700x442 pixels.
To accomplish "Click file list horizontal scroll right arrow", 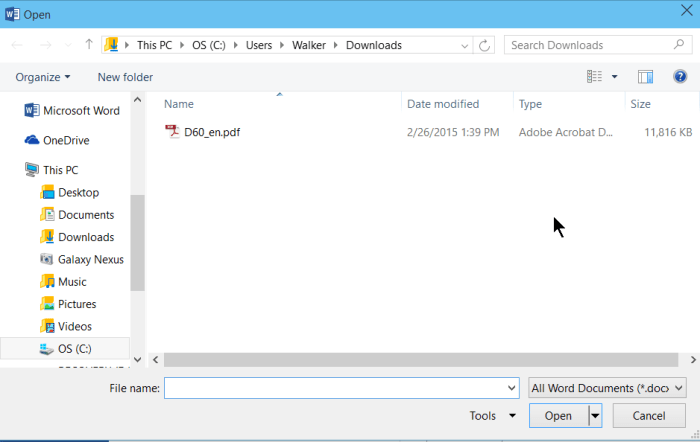I will (693, 359).
